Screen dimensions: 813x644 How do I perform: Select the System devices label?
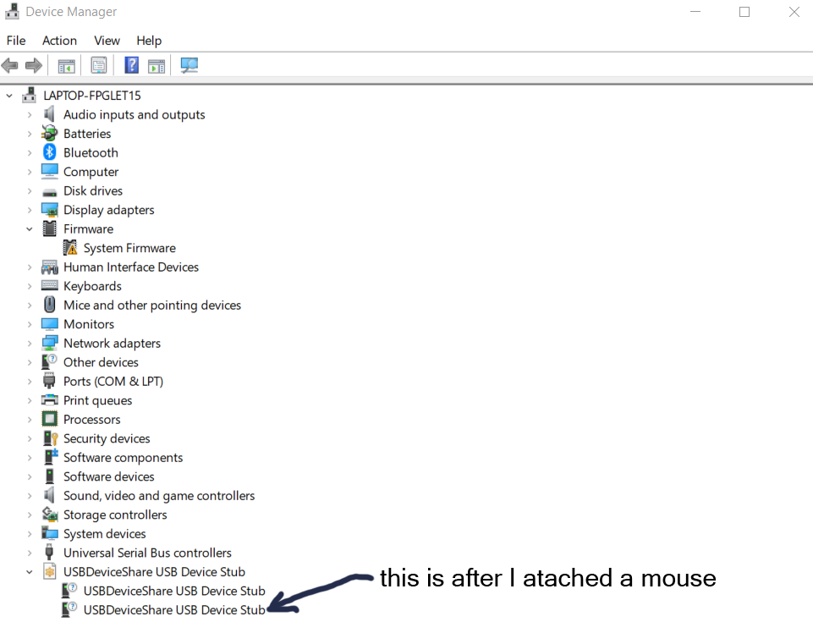(104, 533)
